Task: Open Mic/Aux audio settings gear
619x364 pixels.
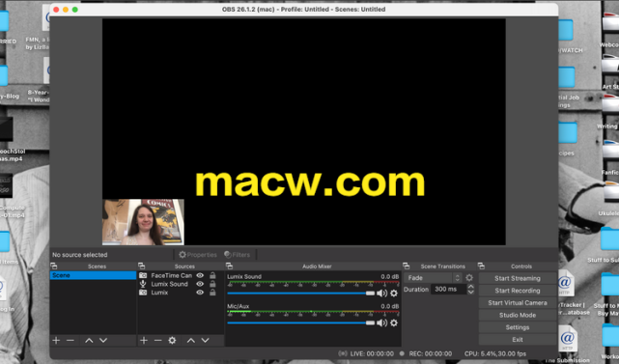Action: 394,322
